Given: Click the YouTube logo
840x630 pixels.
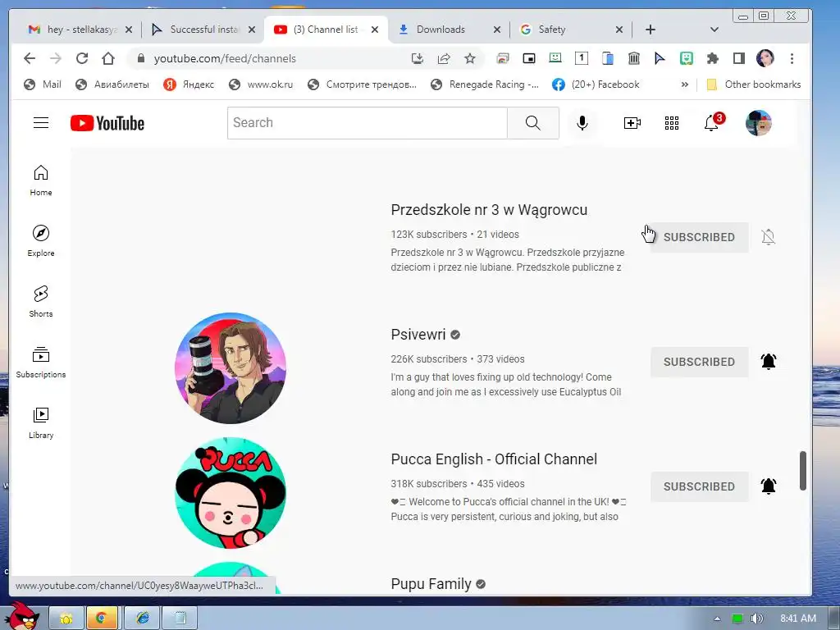Looking at the screenshot, I should (x=107, y=123).
